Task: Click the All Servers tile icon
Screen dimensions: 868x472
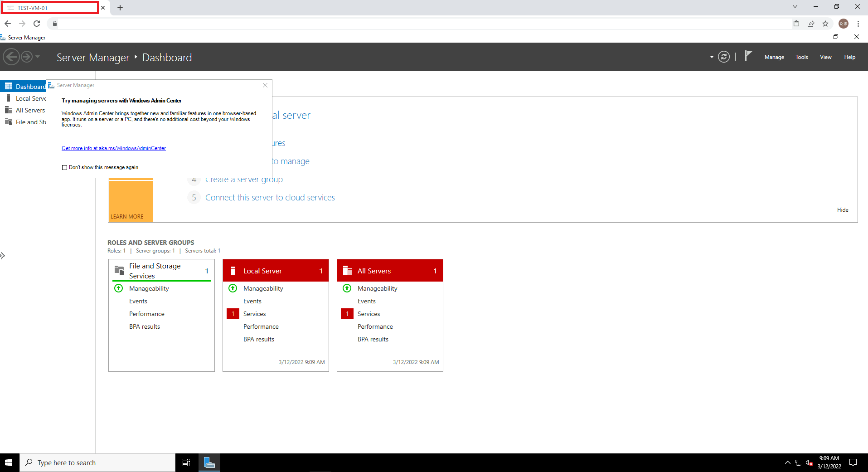Action: [347, 270]
